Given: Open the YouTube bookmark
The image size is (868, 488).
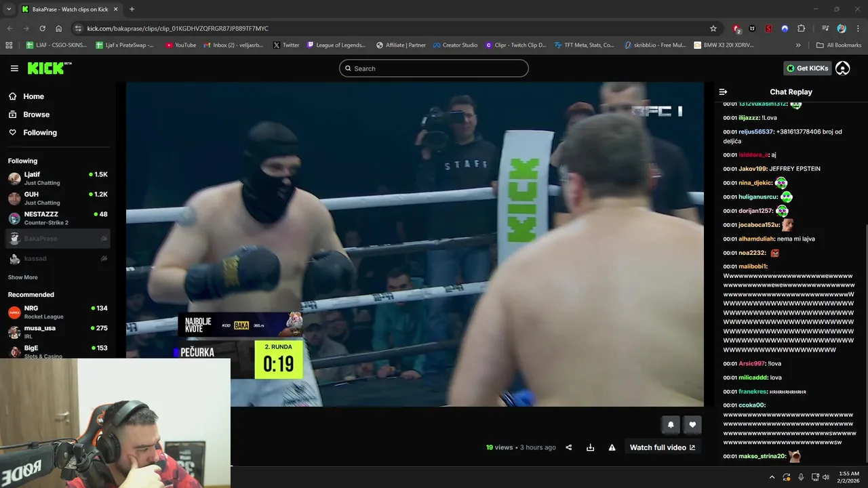Looking at the screenshot, I should [x=180, y=45].
